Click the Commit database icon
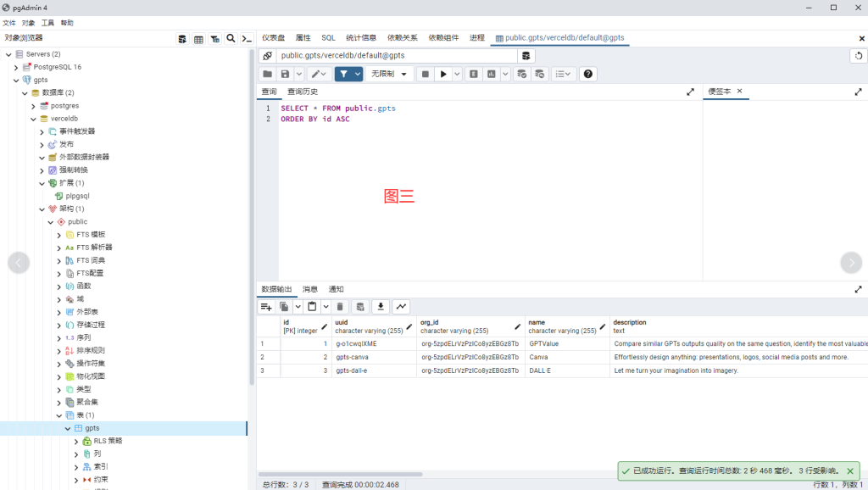This screenshot has height=490, width=868. 521,74
